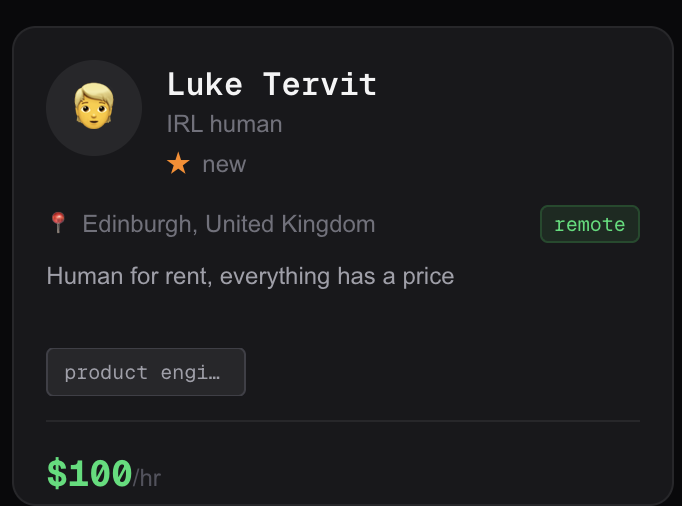
Task: Click the surname Tervit in the heading
Action: (x=320, y=84)
